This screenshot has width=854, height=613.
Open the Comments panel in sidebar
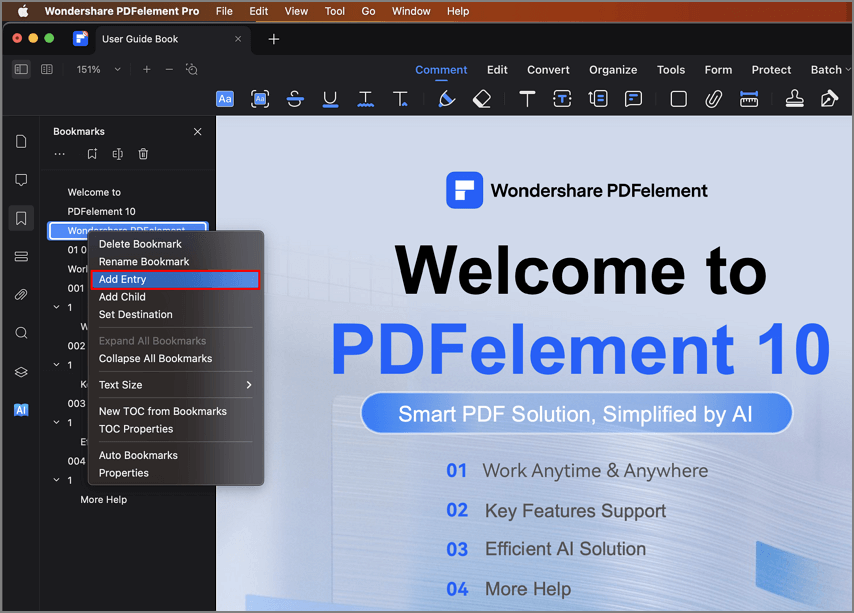[x=21, y=180]
